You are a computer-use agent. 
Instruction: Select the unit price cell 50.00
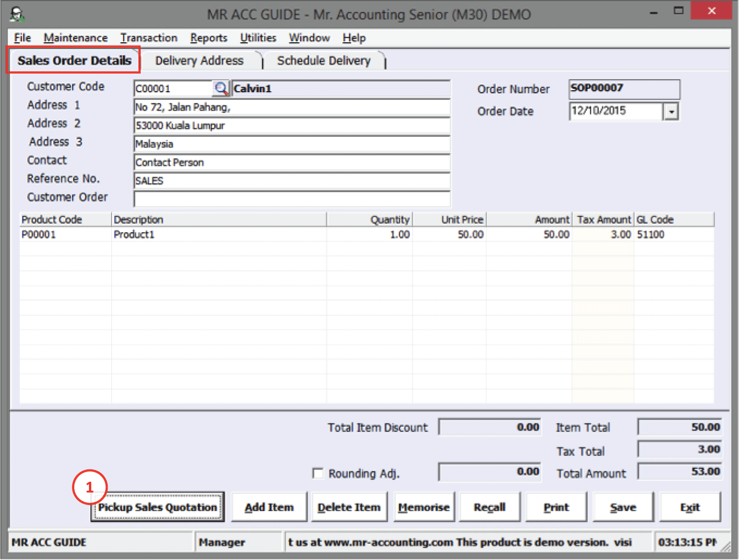pyautogui.click(x=449, y=234)
